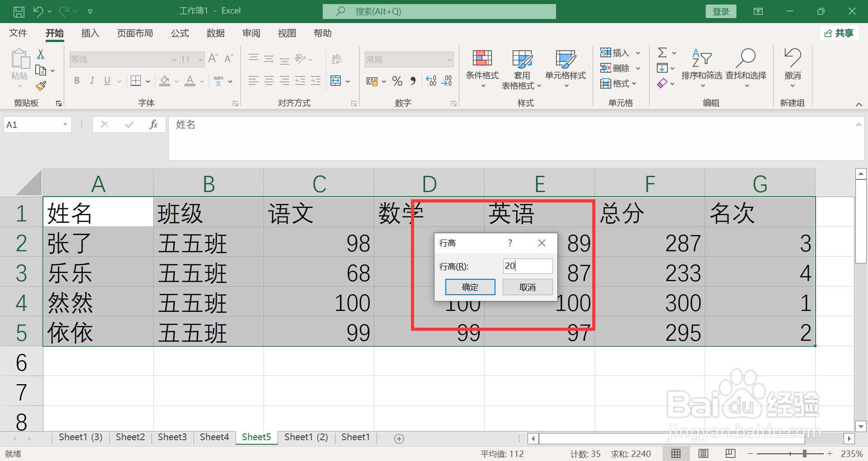
Task: Click the Fill down icon
Action: (662, 68)
